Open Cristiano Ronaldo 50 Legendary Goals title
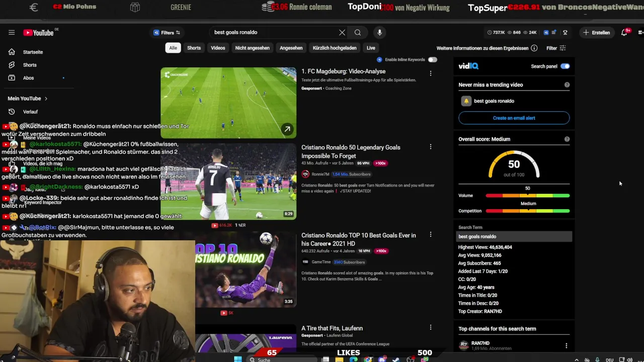 click(x=351, y=151)
